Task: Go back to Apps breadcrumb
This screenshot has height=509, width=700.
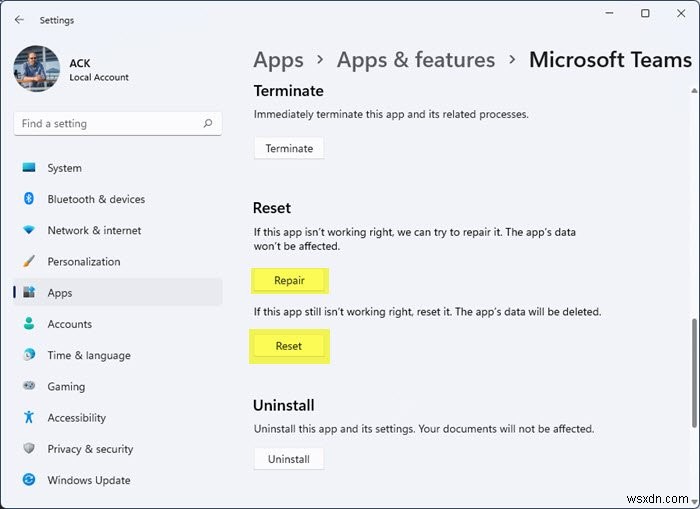Action: [279, 60]
